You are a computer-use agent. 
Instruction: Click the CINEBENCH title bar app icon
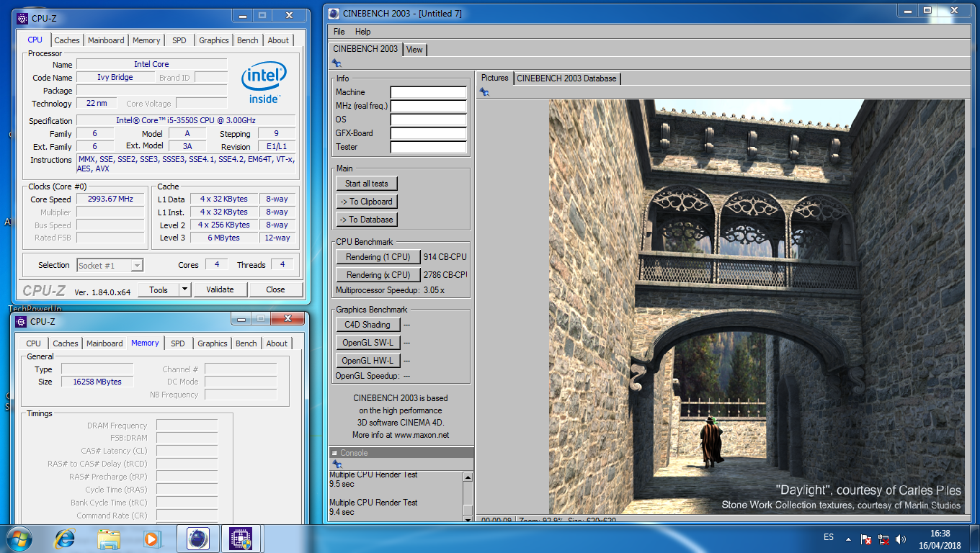coord(333,13)
